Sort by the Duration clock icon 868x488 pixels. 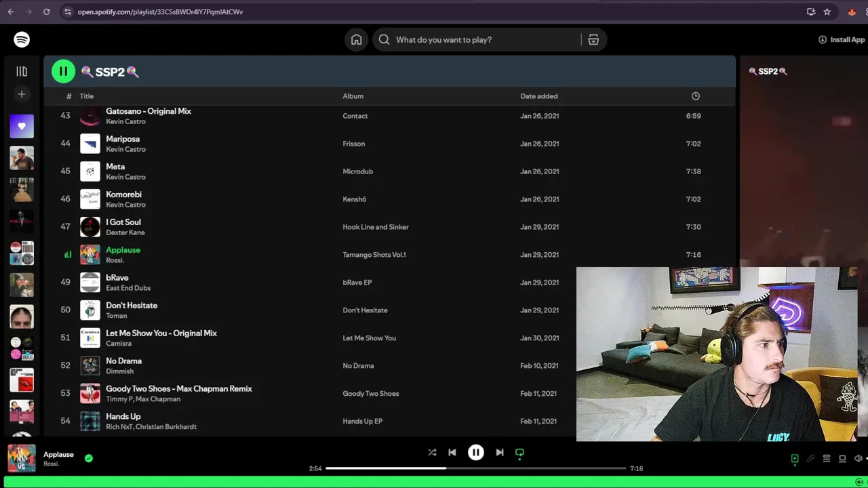click(695, 96)
